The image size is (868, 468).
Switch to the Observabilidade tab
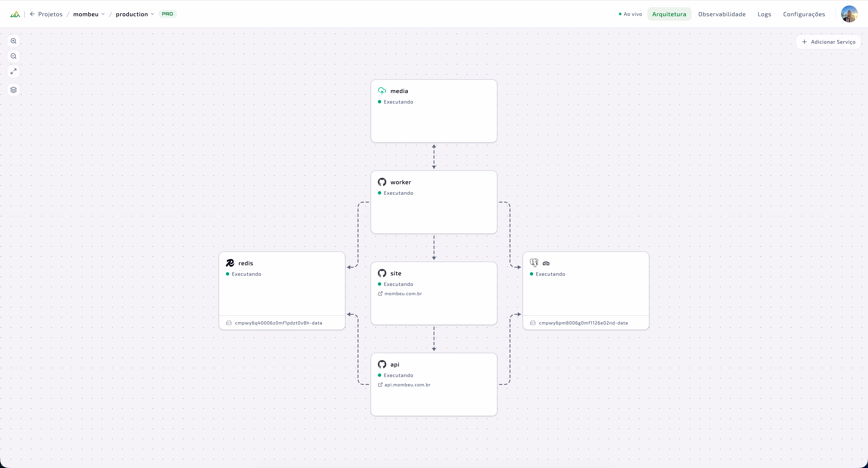(722, 14)
